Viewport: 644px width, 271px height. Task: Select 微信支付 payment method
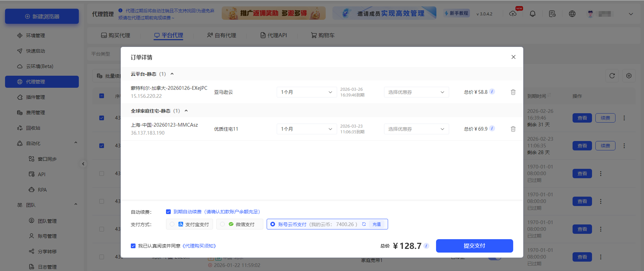(x=240, y=224)
